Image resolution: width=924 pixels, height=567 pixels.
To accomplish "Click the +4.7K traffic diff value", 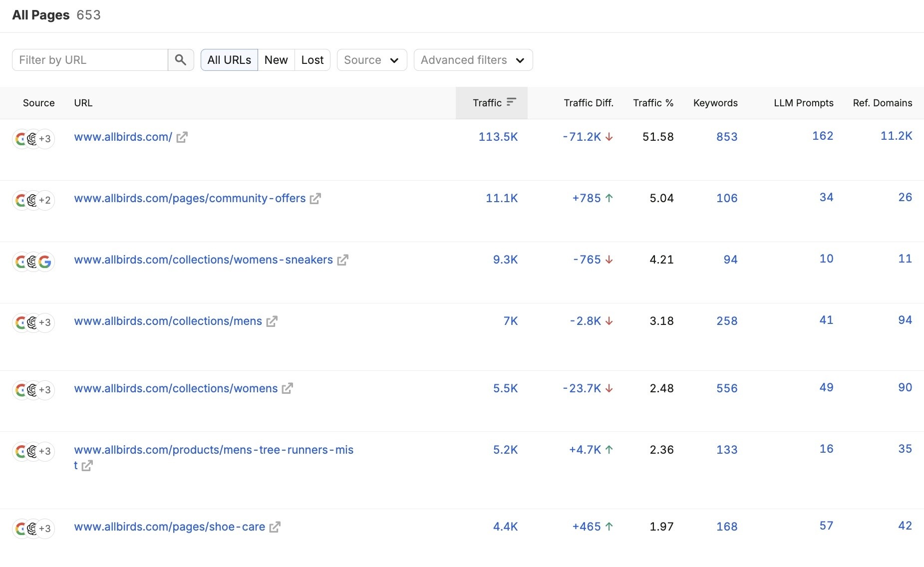I will coord(585,450).
